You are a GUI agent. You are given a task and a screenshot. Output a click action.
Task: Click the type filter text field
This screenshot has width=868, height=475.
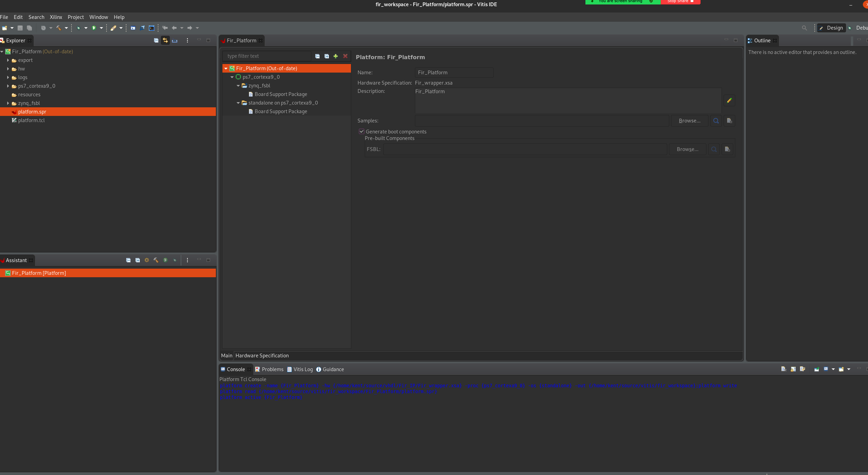pos(267,56)
